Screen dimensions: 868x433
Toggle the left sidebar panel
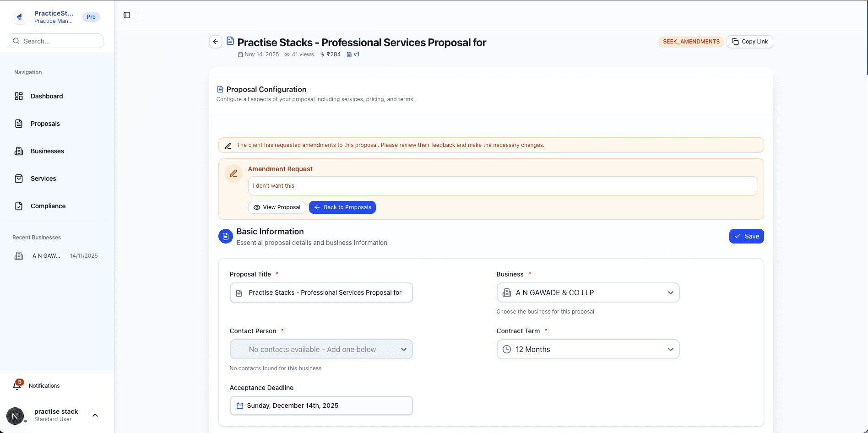(126, 15)
